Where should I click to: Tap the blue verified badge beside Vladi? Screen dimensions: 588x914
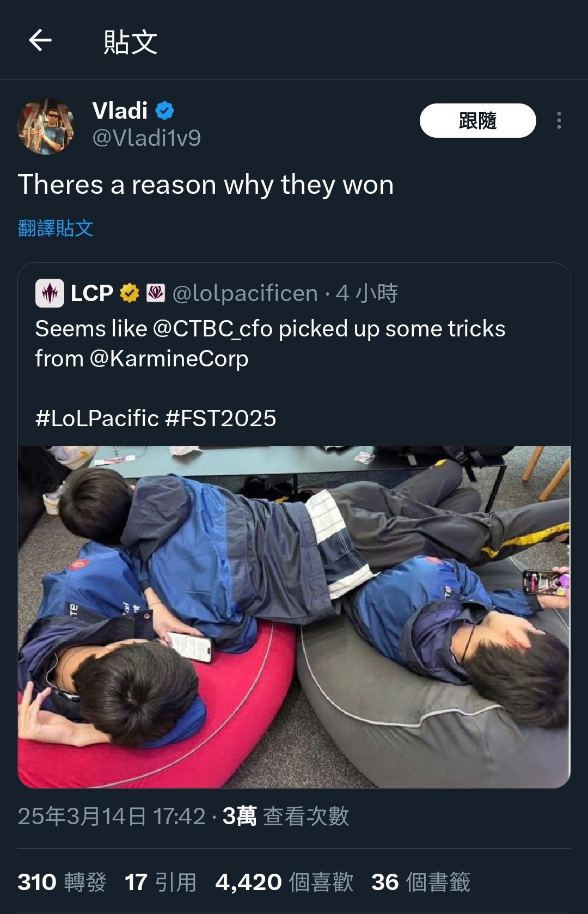point(165,111)
